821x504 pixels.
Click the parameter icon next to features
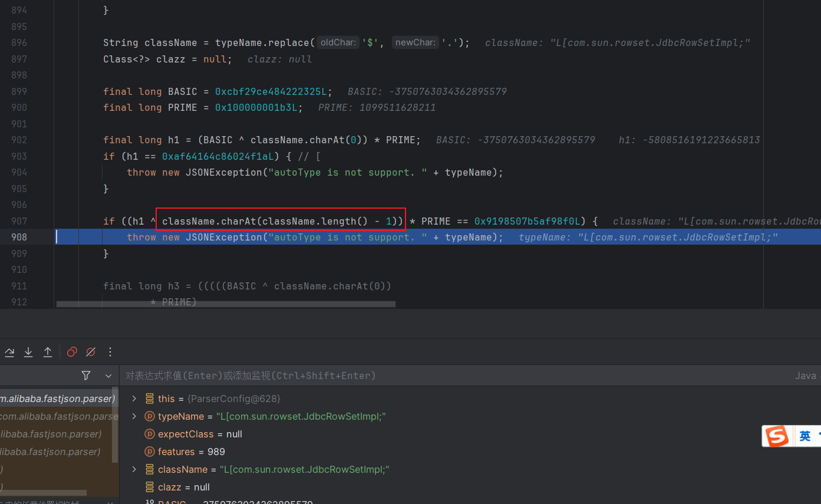150,452
